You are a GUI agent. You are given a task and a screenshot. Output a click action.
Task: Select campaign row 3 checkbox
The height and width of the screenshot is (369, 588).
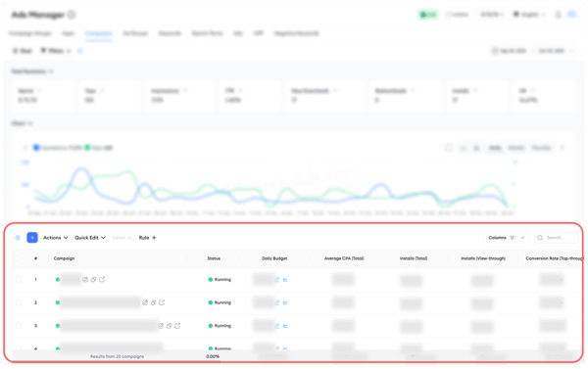[19, 326]
